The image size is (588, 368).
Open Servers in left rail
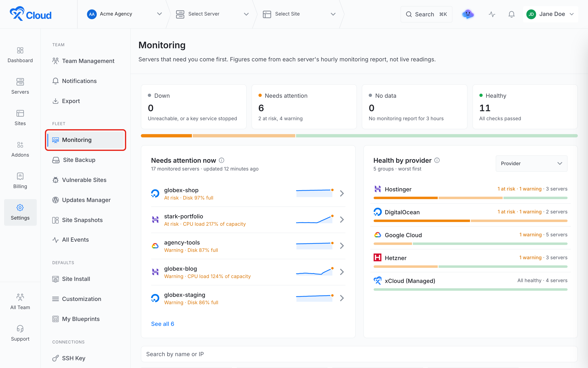[20, 86]
